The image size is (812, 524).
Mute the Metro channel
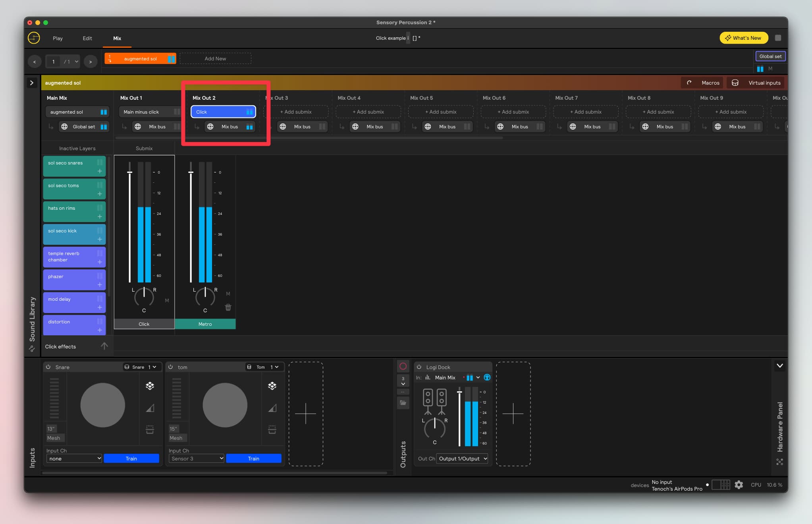pyautogui.click(x=228, y=294)
